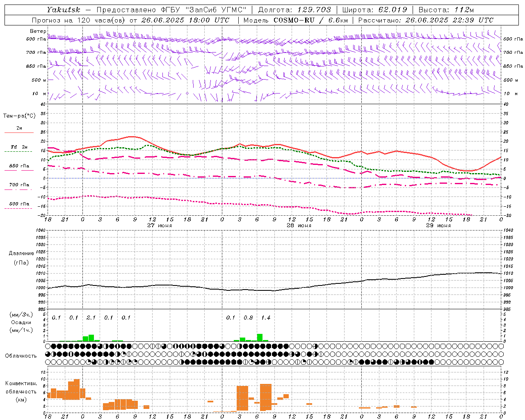Select the 29 июня date label
The image size is (525, 420).
tap(438, 226)
